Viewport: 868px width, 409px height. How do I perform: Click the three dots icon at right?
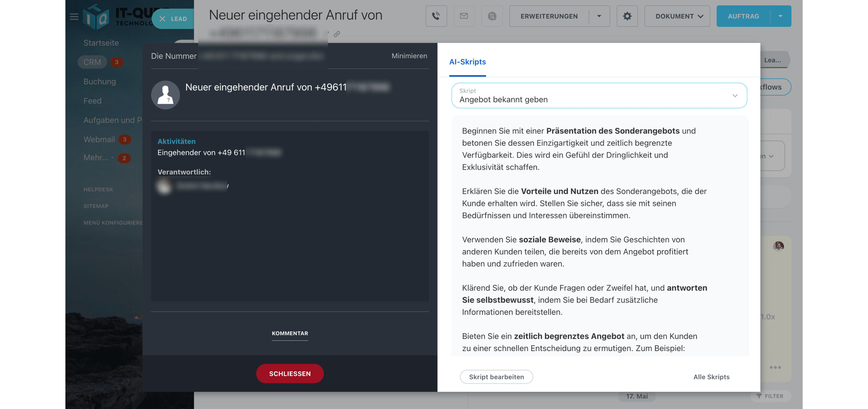[775, 367]
